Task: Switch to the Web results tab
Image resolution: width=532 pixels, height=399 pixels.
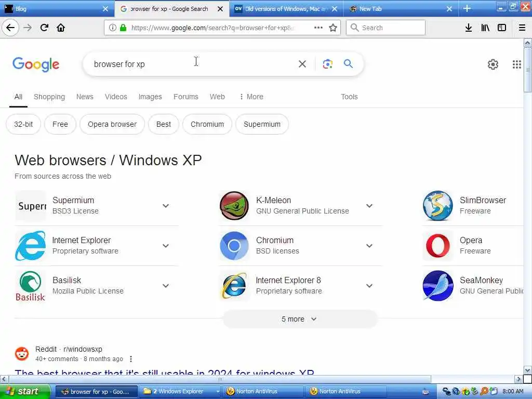Action: click(217, 97)
